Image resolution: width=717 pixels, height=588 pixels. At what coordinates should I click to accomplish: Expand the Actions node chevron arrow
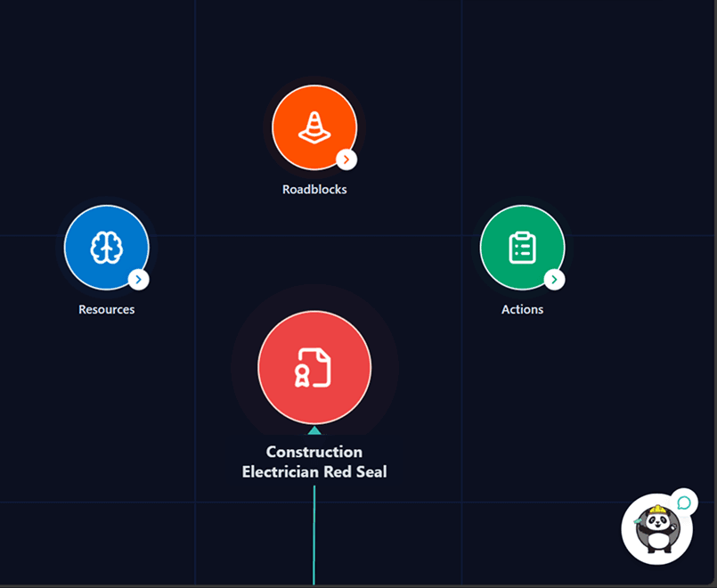coord(554,279)
